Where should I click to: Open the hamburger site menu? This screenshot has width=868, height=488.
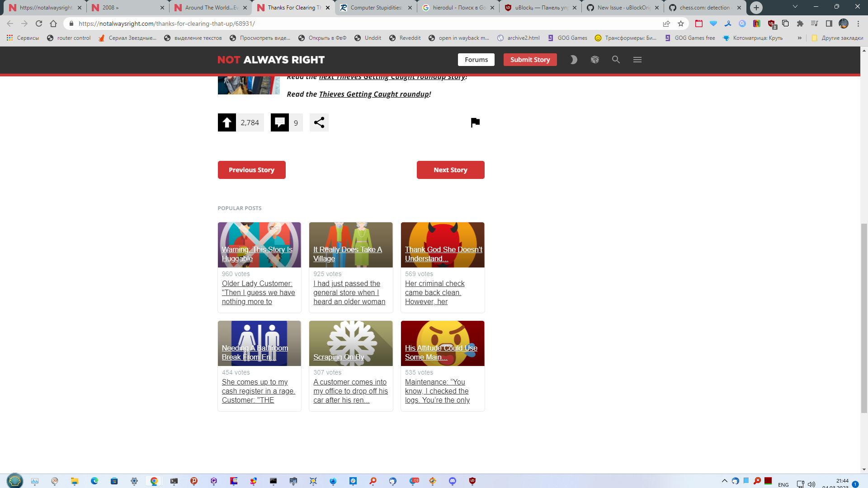pos(637,60)
